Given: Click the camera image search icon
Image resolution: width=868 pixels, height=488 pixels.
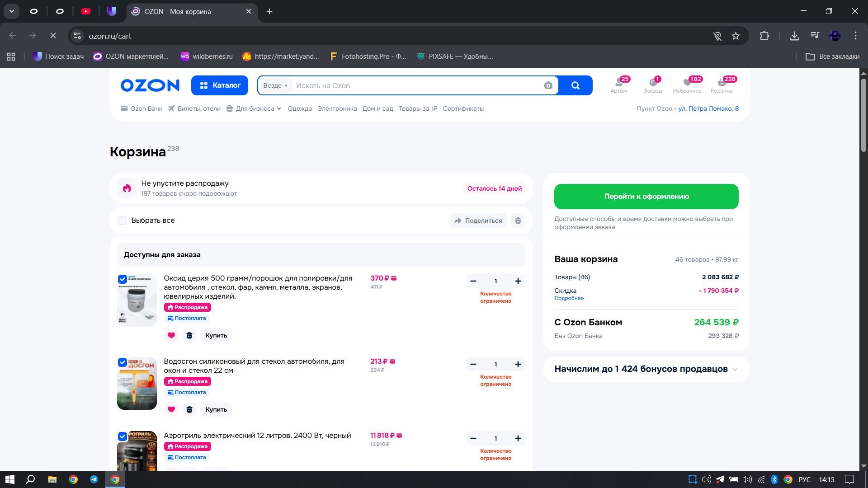Looking at the screenshot, I should [x=548, y=85].
